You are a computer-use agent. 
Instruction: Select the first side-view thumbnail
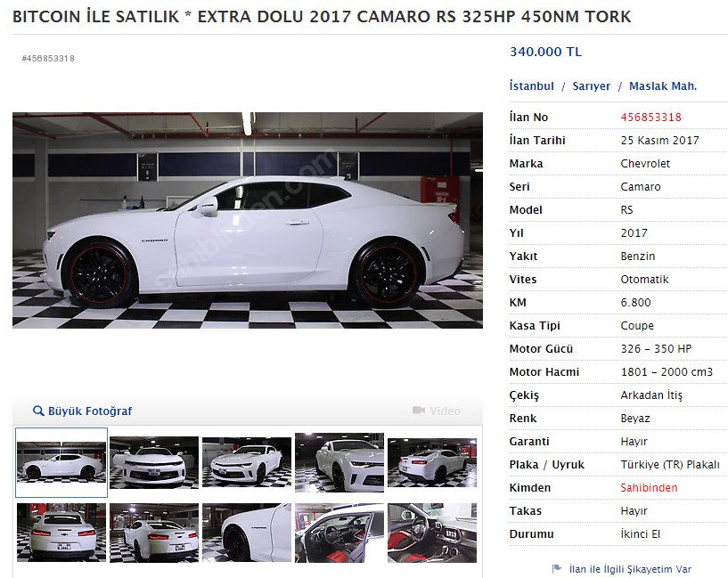(61, 462)
